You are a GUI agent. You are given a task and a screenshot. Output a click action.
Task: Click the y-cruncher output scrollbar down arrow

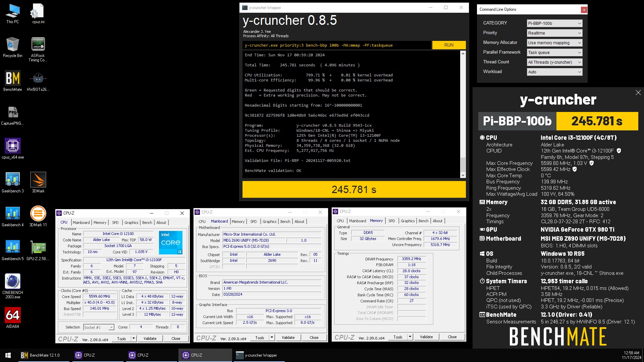coord(463,175)
